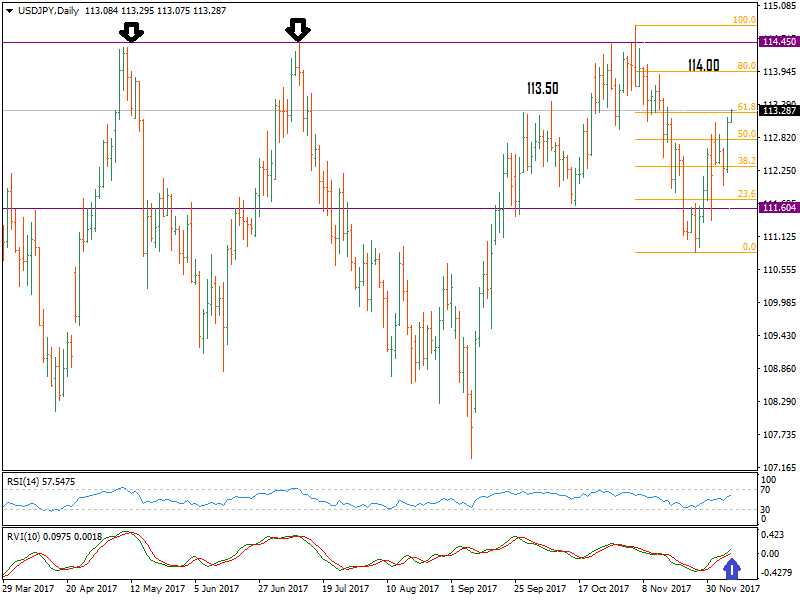Click the 29 Mar 2017 date marker
Screen dimensions: 800x600
(x=30, y=590)
